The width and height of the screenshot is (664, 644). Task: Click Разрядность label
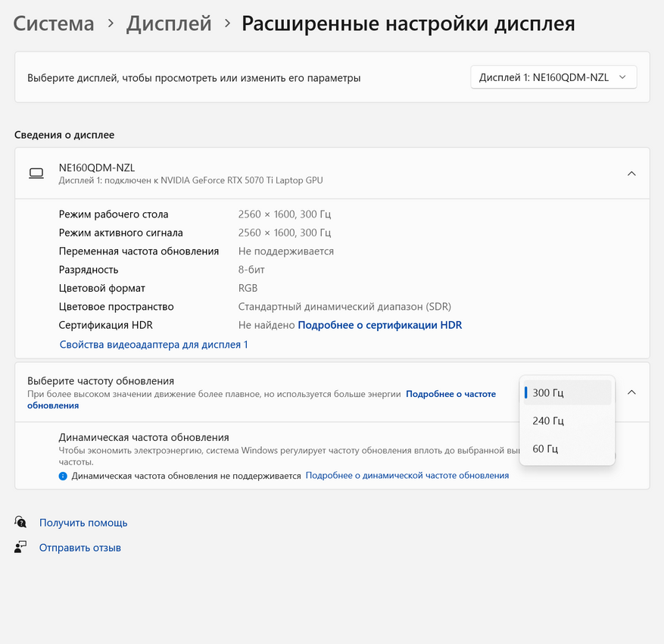tap(89, 270)
